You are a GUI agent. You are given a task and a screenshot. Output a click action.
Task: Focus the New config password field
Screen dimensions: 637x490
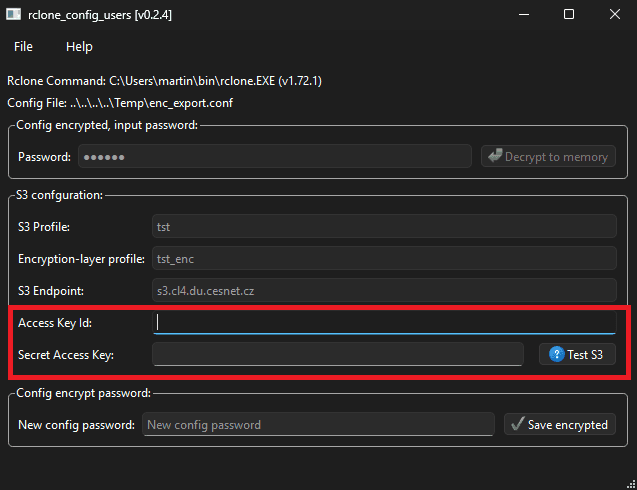(x=318, y=425)
